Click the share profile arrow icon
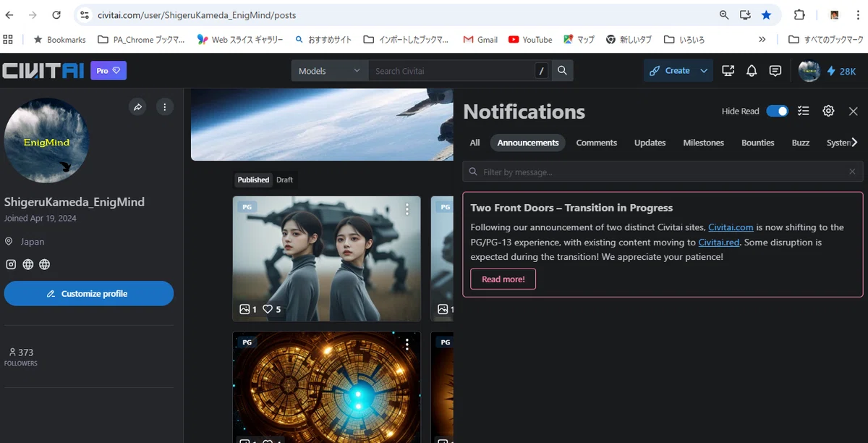This screenshot has width=868, height=443. pyautogui.click(x=137, y=107)
